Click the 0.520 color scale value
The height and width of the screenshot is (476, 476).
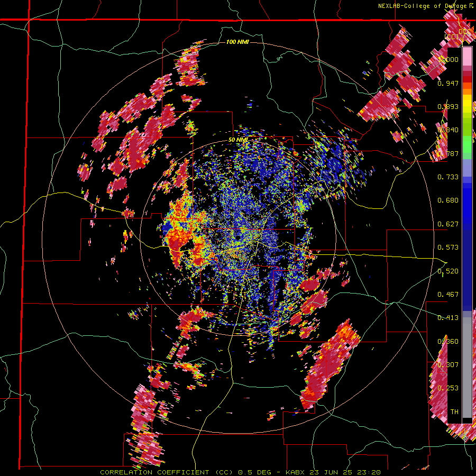[448, 271]
